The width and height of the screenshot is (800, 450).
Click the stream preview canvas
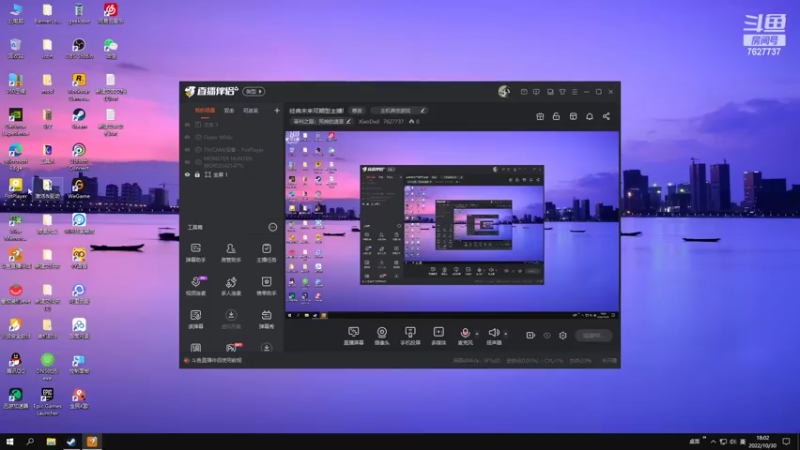(452, 225)
